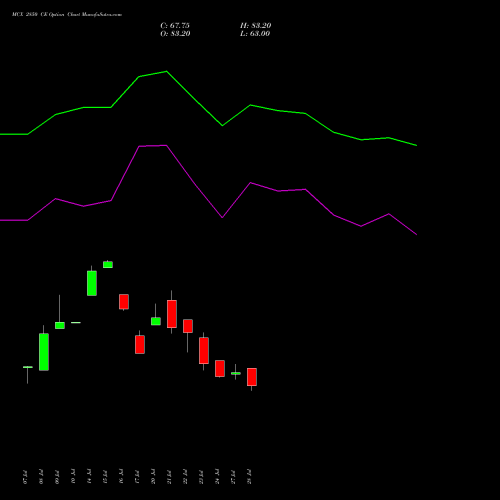Click the high value H: 83.20
This screenshot has height=500, width=500.
[x=256, y=26]
